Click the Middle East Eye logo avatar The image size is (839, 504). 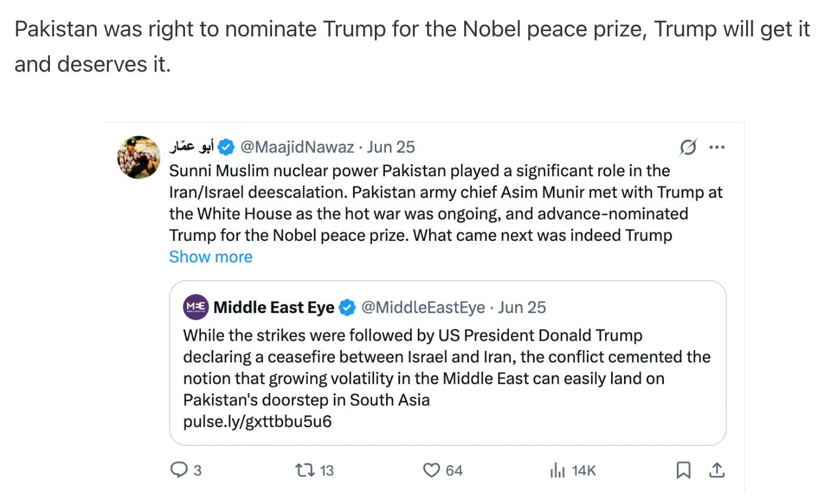(x=196, y=307)
